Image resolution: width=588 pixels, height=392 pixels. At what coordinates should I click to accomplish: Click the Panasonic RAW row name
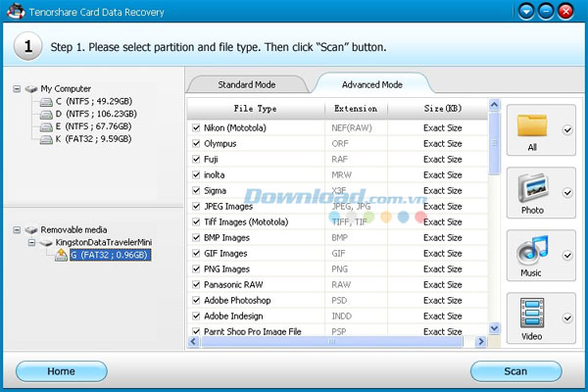click(x=233, y=285)
